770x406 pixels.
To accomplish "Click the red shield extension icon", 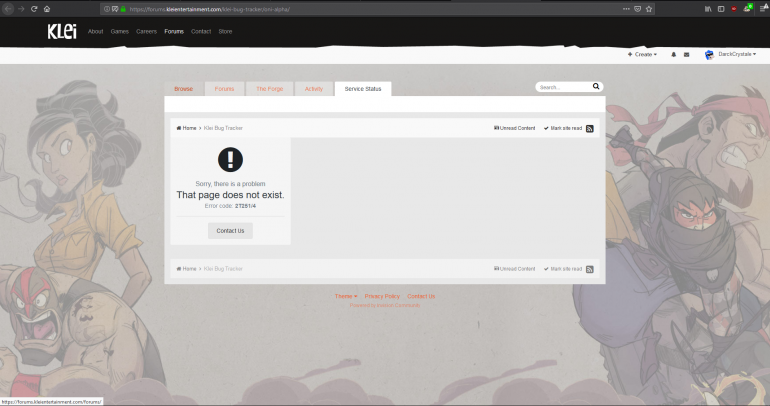I will click(734, 9).
